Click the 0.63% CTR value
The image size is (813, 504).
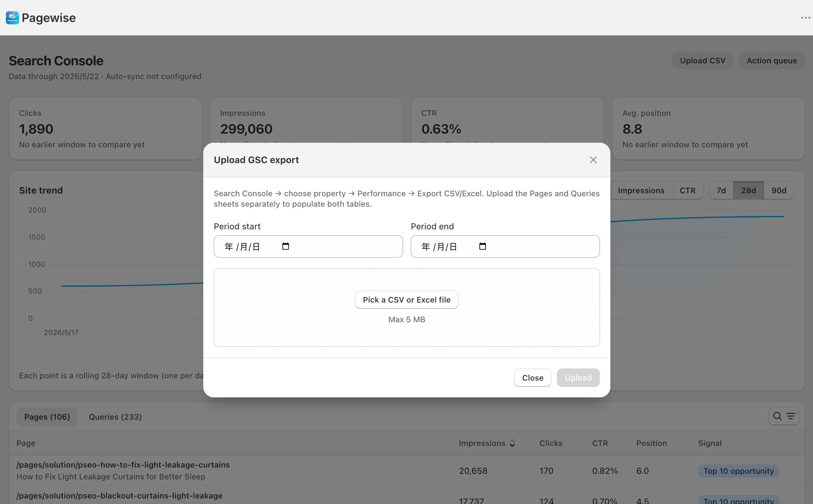click(x=441, y=129)
